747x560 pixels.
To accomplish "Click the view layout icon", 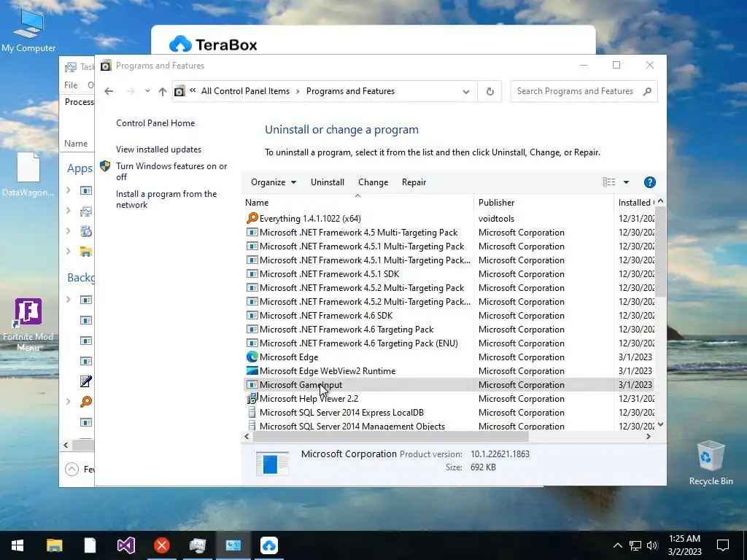I will (x=609, y=182).
